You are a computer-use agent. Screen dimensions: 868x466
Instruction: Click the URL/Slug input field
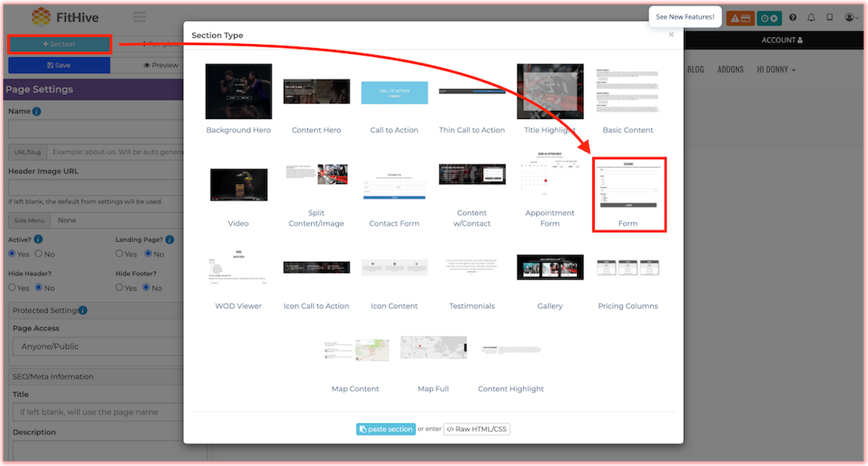115,152
